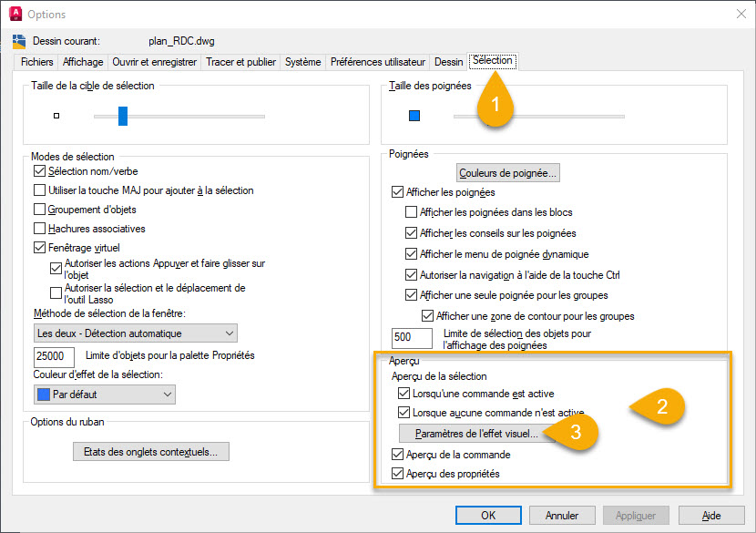756x533 pixels.
Task: Enable Groupement d'objets checkbox
Action: tap(39, 210)
